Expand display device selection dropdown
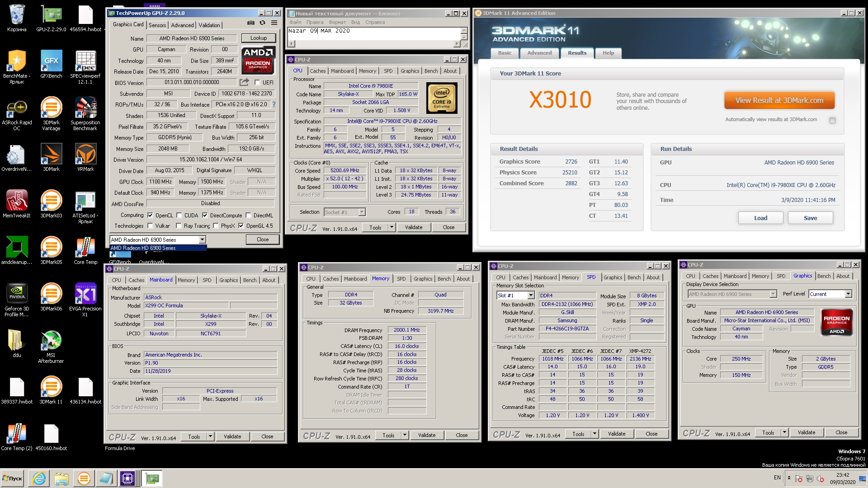868x488 pixels. coord(773,294)
